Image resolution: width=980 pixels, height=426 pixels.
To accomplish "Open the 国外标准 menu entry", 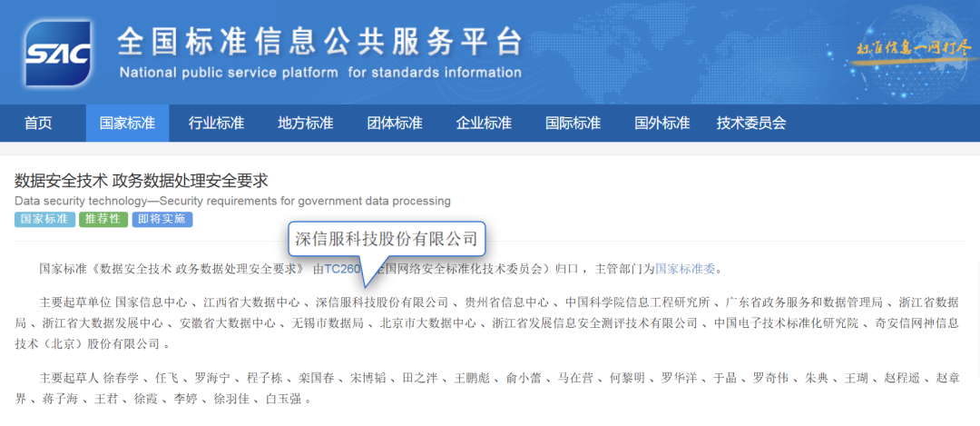I will tap(661, 124).
